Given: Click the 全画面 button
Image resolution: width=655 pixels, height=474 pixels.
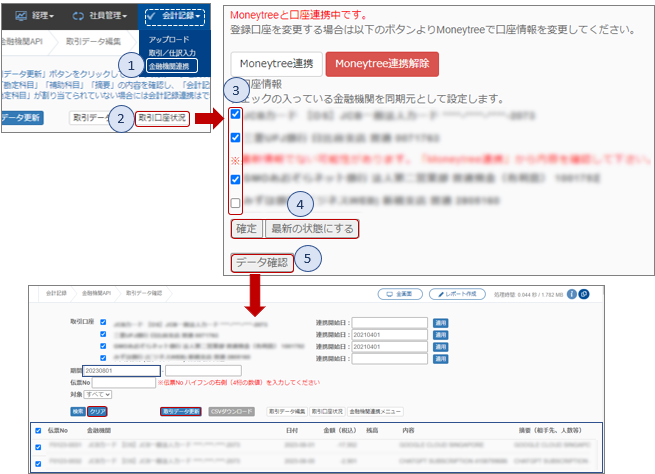Looking at the screenshot, I should tap(400, 294).
